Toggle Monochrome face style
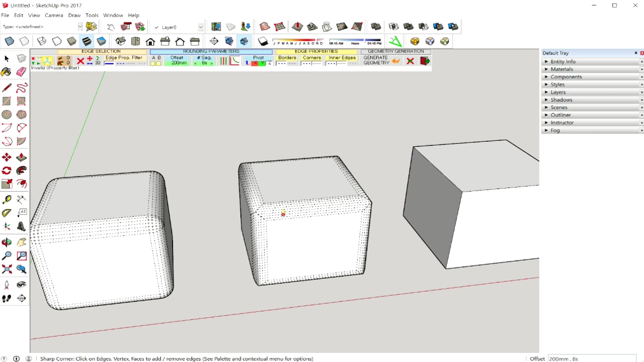The width and height of the screenshot is (644, 362). 102,41
